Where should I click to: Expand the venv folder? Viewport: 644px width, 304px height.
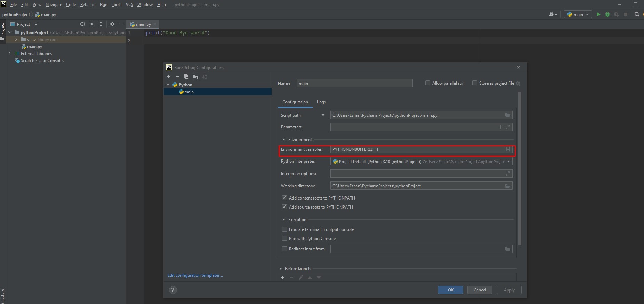click(x=16, y=39)
